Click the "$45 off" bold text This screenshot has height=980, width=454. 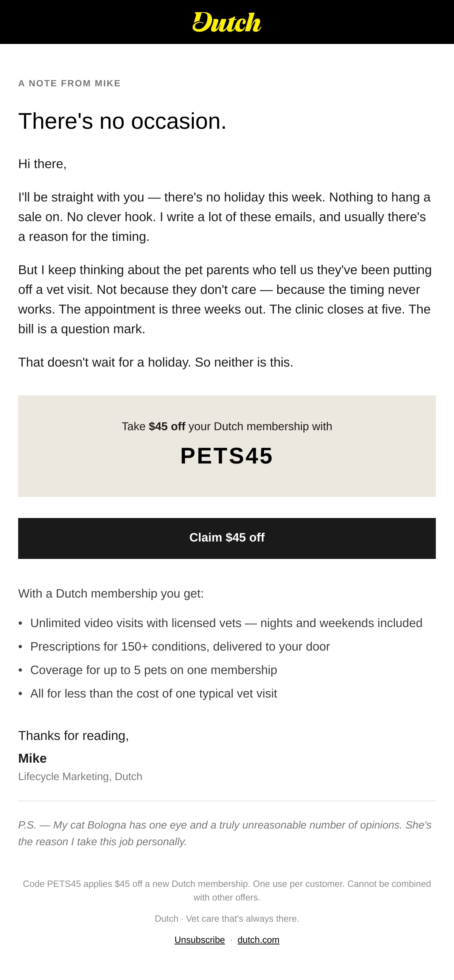pyautogui.click(x=167, y=426)
